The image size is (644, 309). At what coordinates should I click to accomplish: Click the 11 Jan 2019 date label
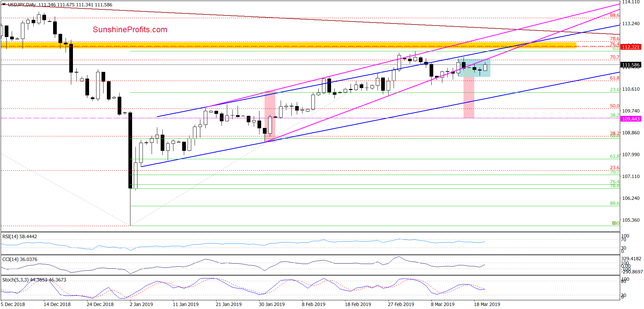pyautogui.click(x=186, y=304)
